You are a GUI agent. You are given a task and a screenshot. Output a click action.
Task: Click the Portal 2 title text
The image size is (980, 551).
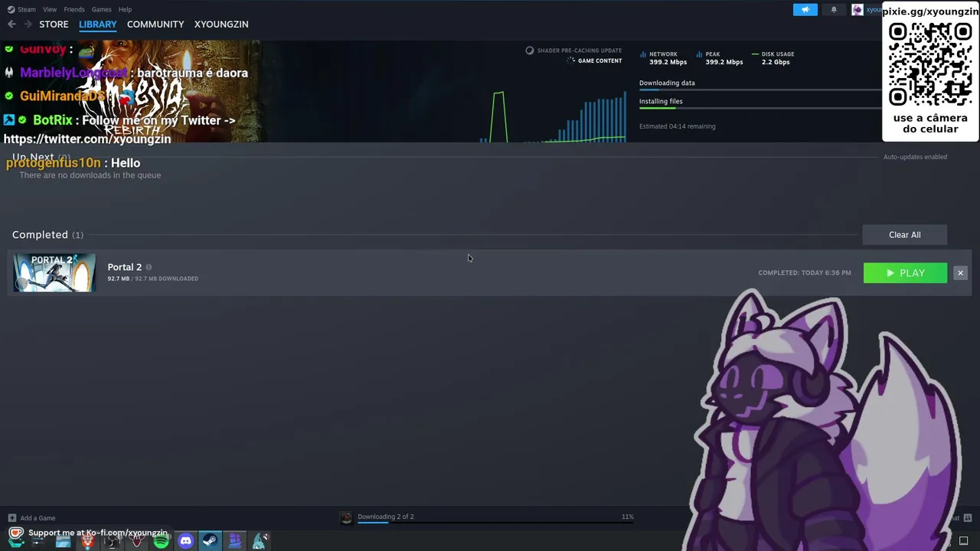tap(125, 267)
